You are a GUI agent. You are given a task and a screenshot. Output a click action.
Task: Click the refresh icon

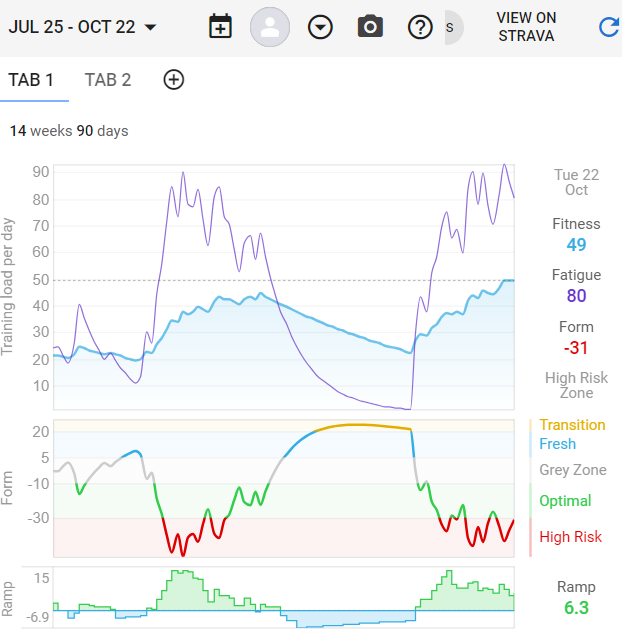point(608,27)
